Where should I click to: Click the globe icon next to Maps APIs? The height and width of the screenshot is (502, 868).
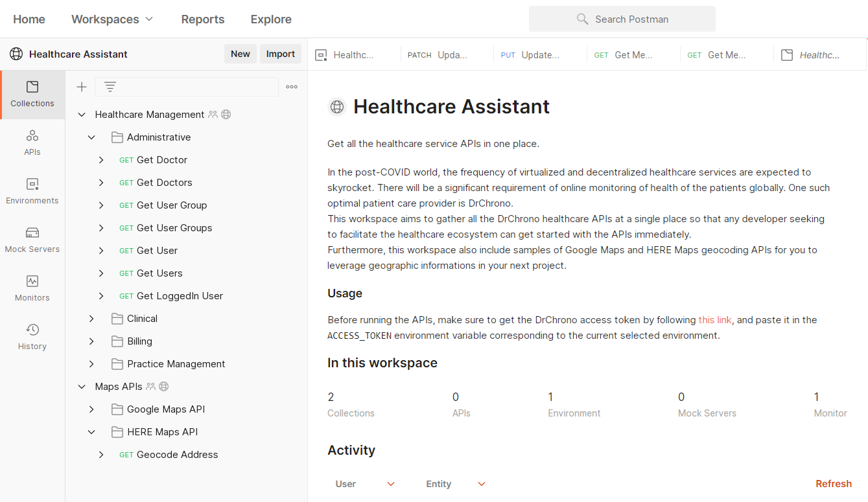(x=164, y=387)
